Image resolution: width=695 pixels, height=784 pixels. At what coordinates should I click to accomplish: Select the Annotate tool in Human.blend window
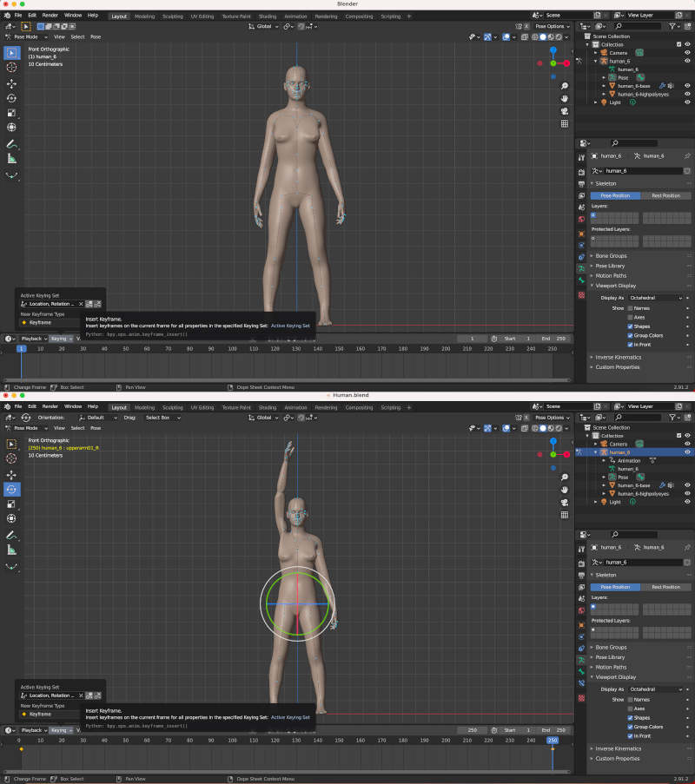[11, 536]
